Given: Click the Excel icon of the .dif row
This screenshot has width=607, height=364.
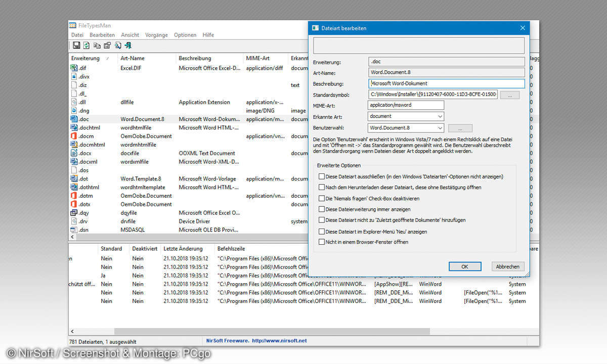Looking at the screenshot, I should click(x=74, y=68).
